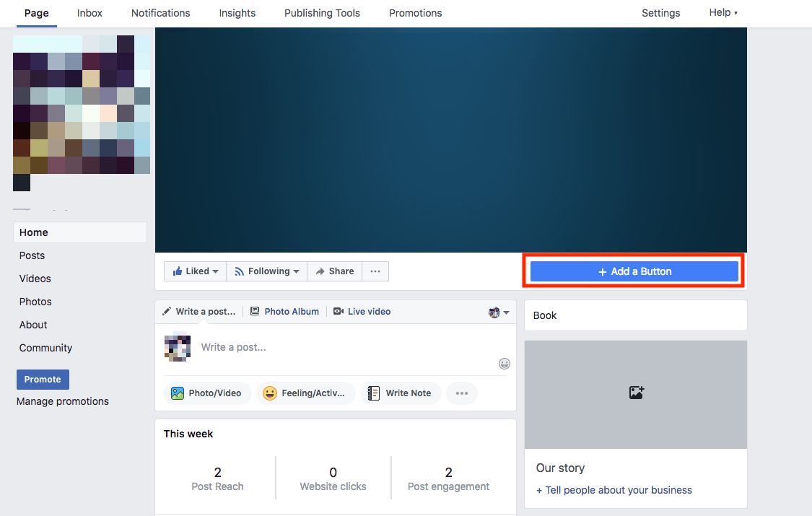Switch to the Inbox tab
The image size is (812, 516).
pyautogui.click(x=90, y=13)
